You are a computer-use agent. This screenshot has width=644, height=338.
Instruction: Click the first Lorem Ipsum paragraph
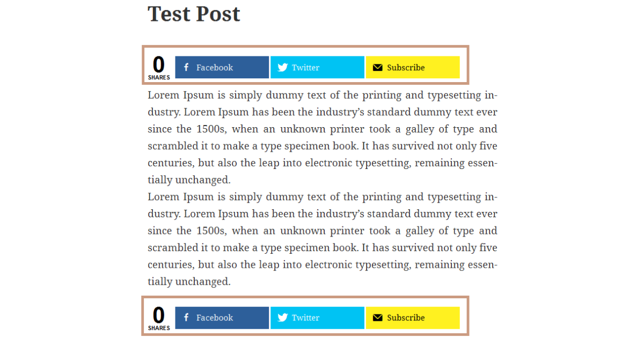[x=322, y=137]
